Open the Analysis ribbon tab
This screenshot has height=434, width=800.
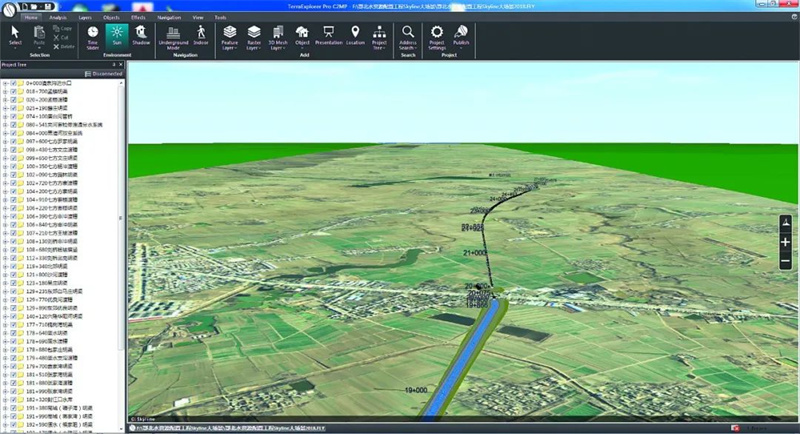click(58, 18)
